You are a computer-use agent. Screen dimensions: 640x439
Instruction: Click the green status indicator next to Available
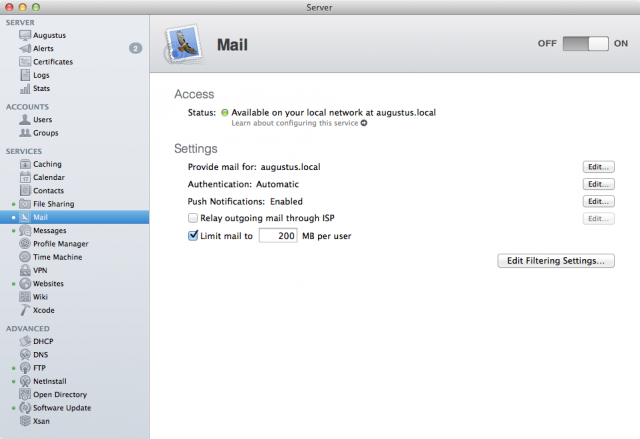[224, 113]
